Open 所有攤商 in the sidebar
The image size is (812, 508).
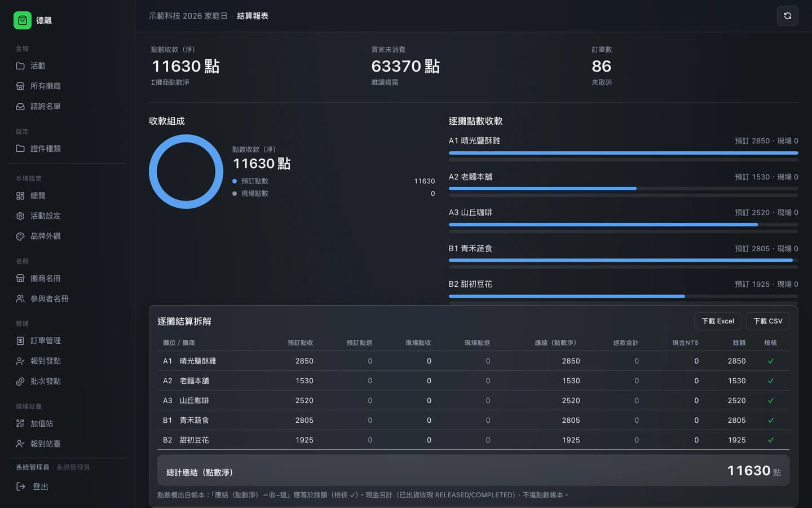(x=68, y=86)
